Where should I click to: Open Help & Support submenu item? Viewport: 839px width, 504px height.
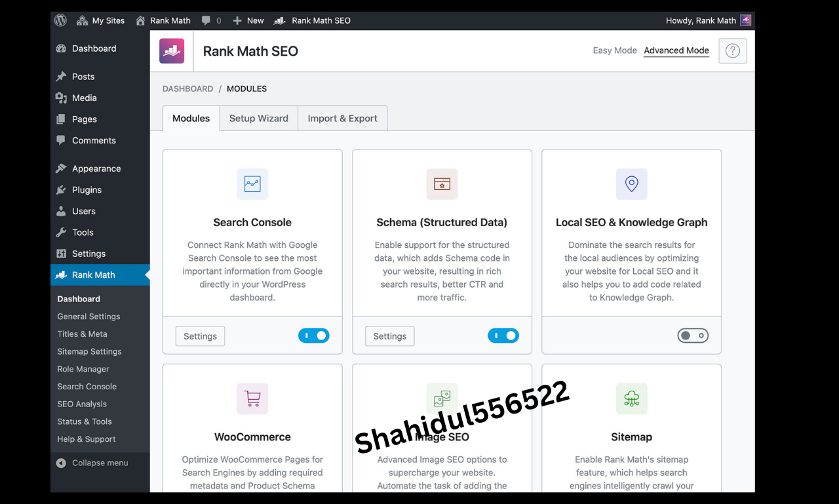pyautogui.click(x=87, y=439)
